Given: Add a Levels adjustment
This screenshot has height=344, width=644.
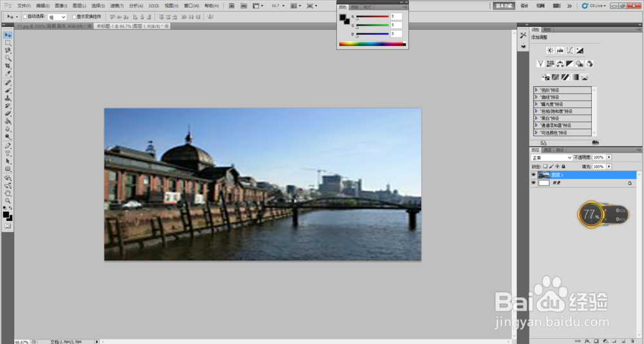Looking at the screenshot, I should [x=560, y=50].
